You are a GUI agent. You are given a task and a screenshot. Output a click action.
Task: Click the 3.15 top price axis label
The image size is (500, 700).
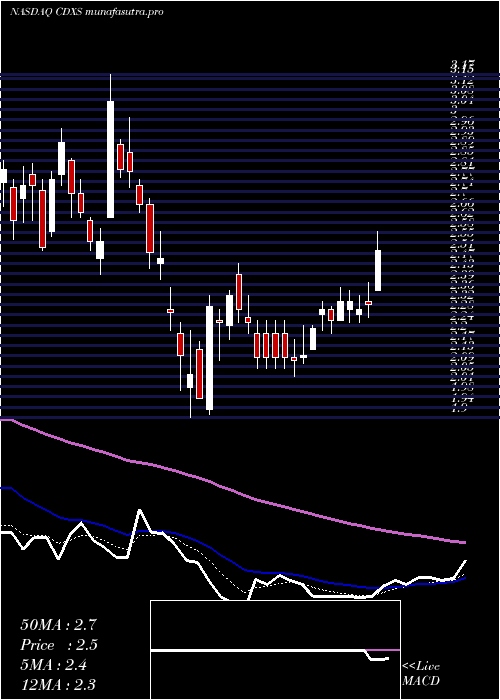click(x=462, y=68)
